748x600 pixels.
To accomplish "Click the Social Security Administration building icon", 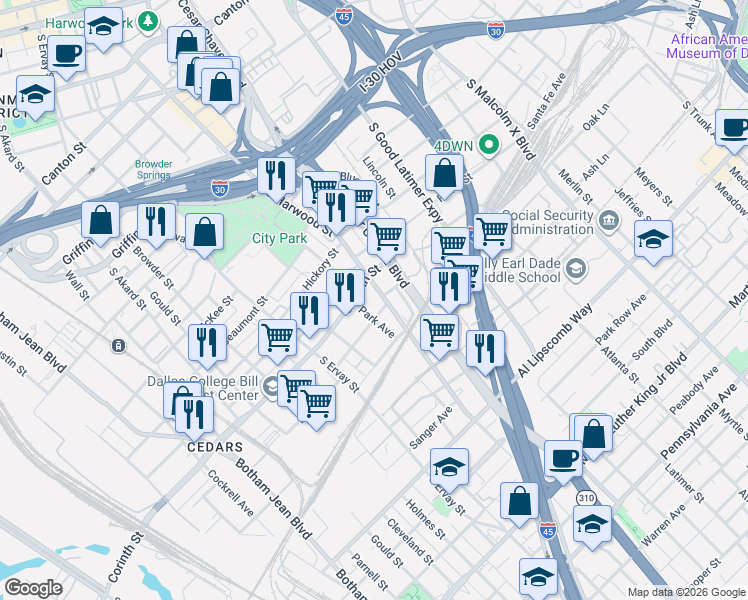I will click(x=609, y=220).
